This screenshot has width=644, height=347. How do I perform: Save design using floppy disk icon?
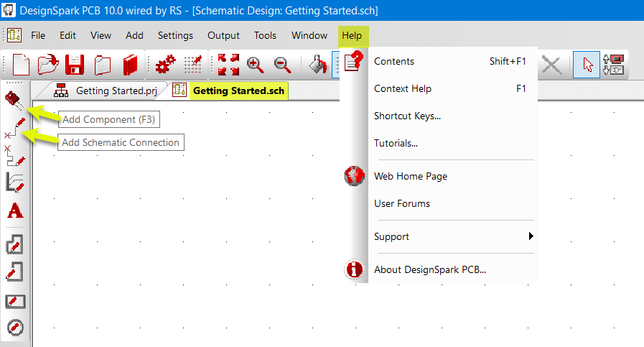[x=75, y=65]
